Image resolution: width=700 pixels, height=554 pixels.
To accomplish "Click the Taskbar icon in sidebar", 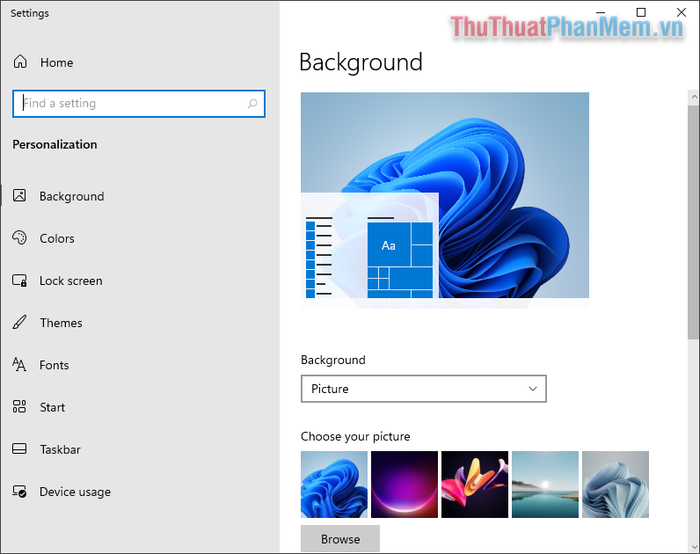I will click(x=19, y=449).
